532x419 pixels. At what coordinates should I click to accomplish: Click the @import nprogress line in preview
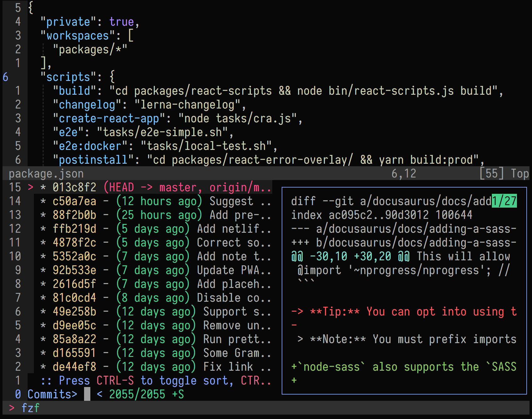pyautogui.click(x=404, y=270)
